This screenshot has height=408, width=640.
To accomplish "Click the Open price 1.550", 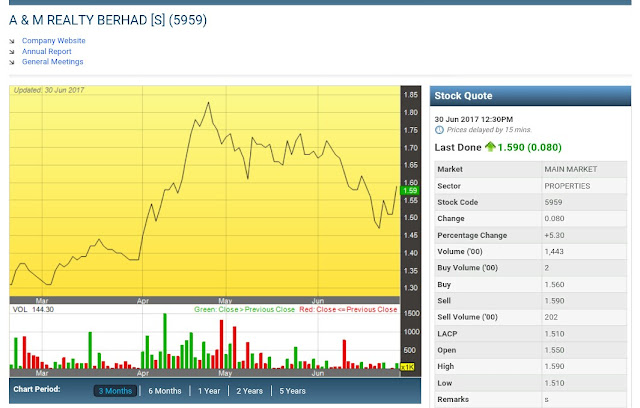I will 554,350.
